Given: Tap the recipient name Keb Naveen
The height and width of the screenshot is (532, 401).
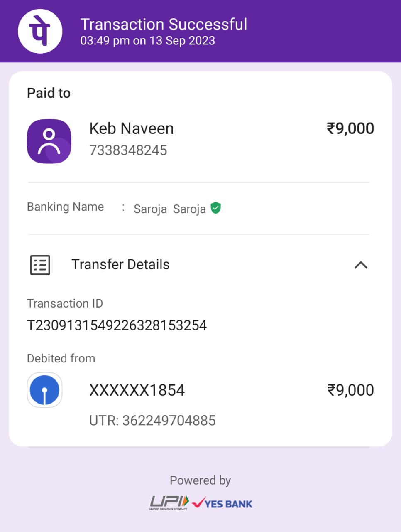Looking at the screenshot, I should [x=132, y=128].
